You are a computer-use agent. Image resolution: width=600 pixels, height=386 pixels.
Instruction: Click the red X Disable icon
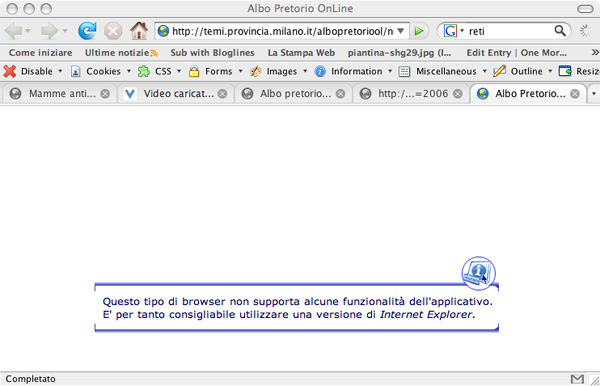(10, 71)
